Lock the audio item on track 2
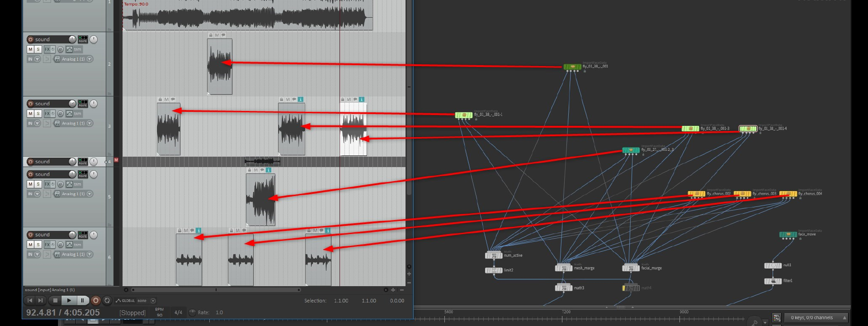This screenshot has height=326, width=868. [x=211, y=35]
